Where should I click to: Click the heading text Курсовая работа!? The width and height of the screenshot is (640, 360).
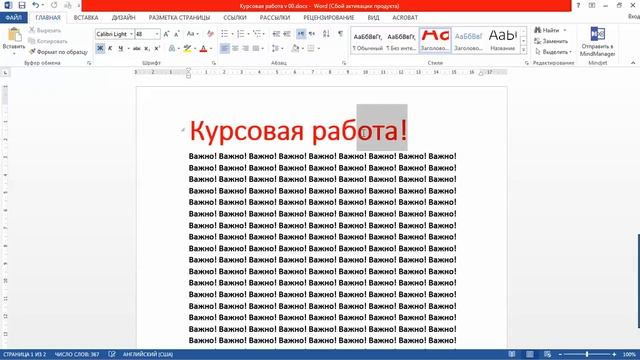(299, 131)
